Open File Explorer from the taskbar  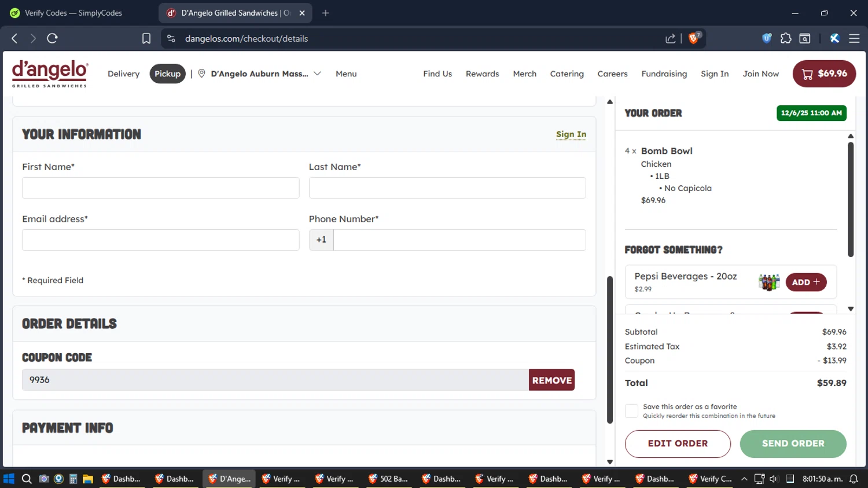(x=88, y=479)
